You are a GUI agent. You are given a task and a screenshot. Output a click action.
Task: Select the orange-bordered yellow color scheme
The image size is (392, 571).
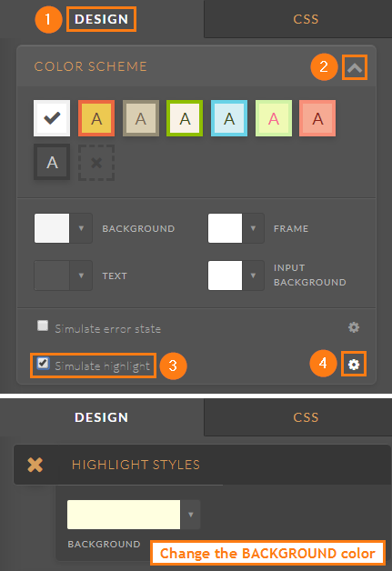pos(96,118)
